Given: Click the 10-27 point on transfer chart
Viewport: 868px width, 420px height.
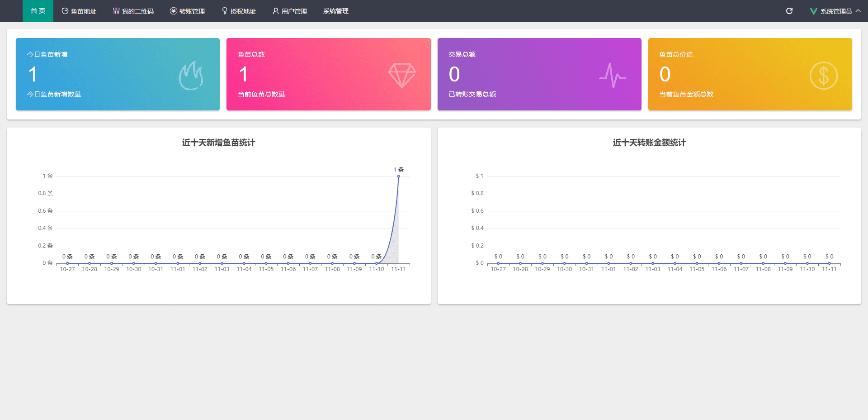Looking at the screenshot, I should pyautogui.click(x=498, y=263).
